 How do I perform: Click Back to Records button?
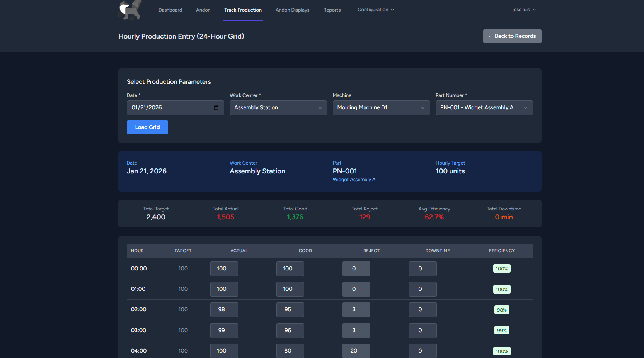click(x=512, y=36)
